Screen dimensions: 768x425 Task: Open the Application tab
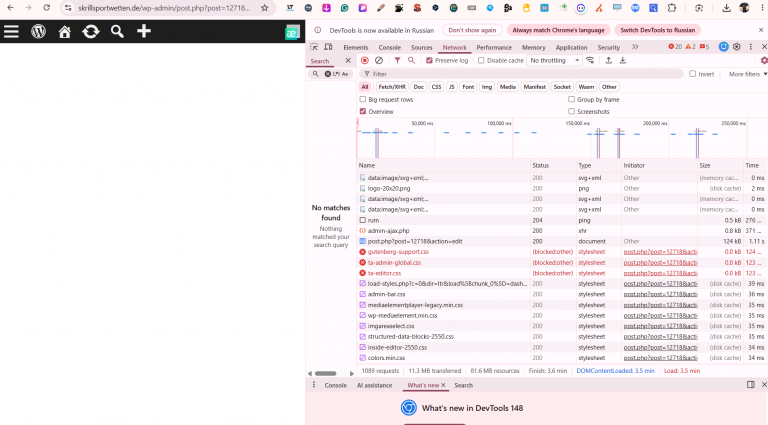coord(571,47)
